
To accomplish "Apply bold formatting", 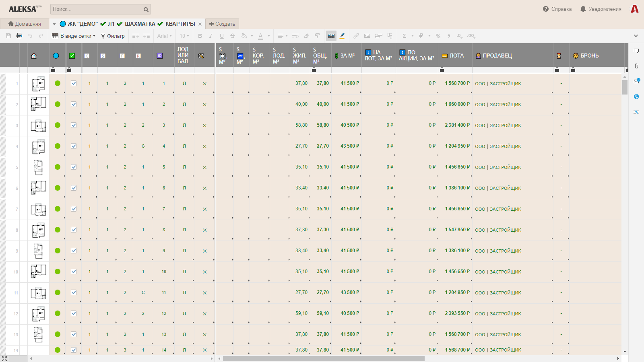I will coord(200,36).
